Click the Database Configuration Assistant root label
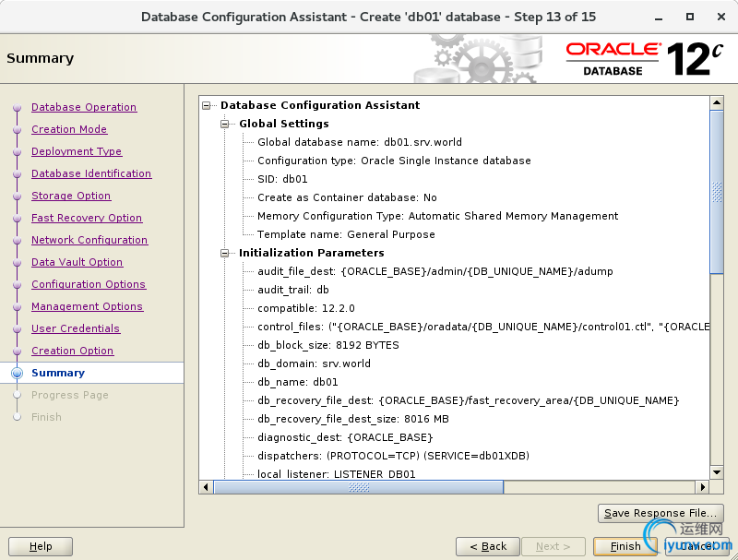 320,105
